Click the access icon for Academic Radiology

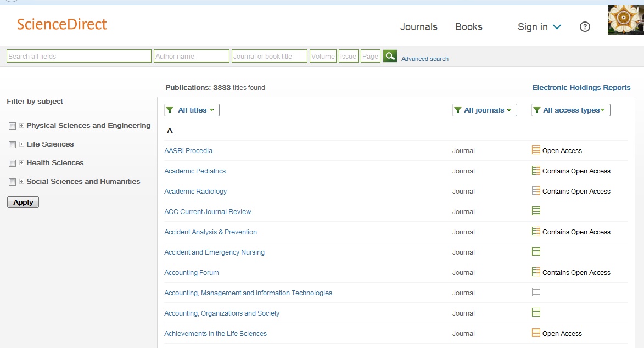pos(536,190)
